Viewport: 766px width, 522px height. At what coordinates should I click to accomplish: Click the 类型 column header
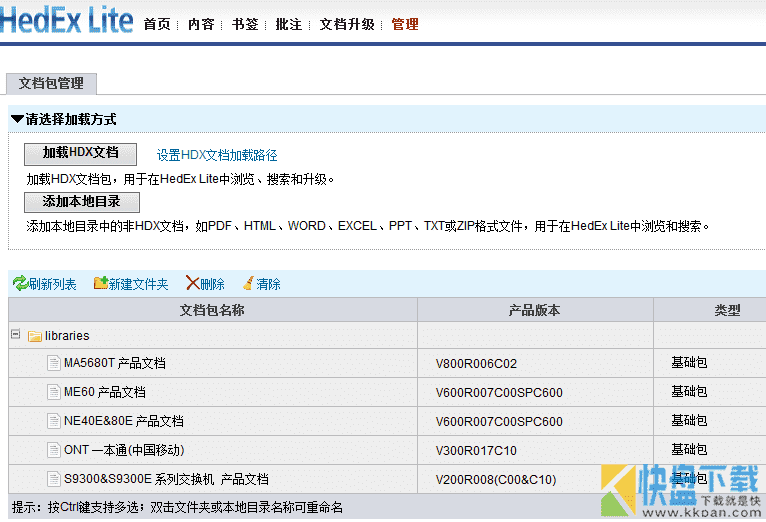pyautogui.click(x=710, y=310)
